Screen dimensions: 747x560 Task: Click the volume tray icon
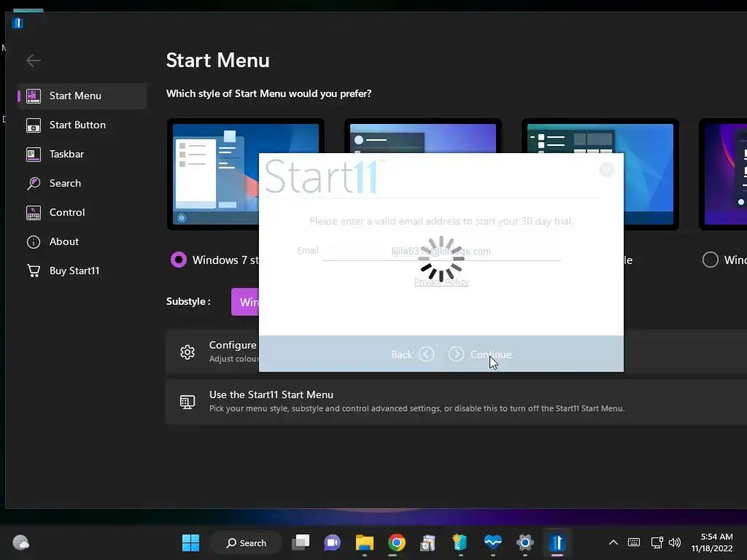coord(675,542)
